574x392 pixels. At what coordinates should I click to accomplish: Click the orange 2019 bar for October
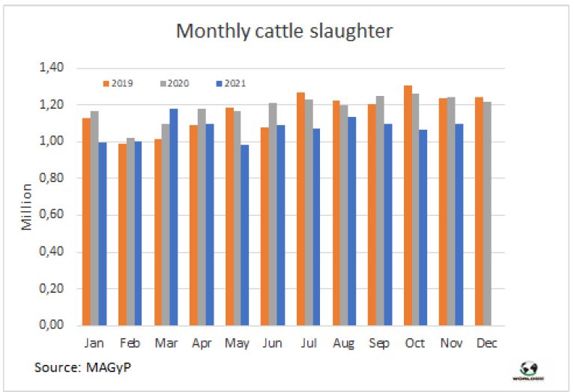tap(408, 205)
